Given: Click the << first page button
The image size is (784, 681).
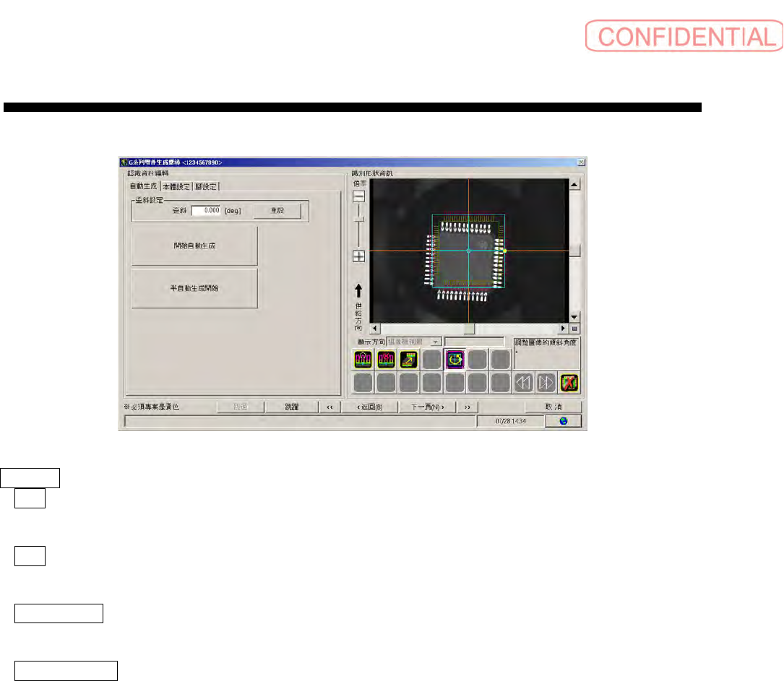Looking at the screenshot, I should click(x=329, y=407).
